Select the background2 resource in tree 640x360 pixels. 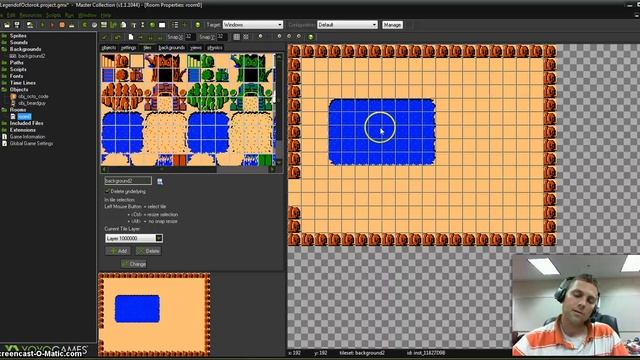click(31, 56)
